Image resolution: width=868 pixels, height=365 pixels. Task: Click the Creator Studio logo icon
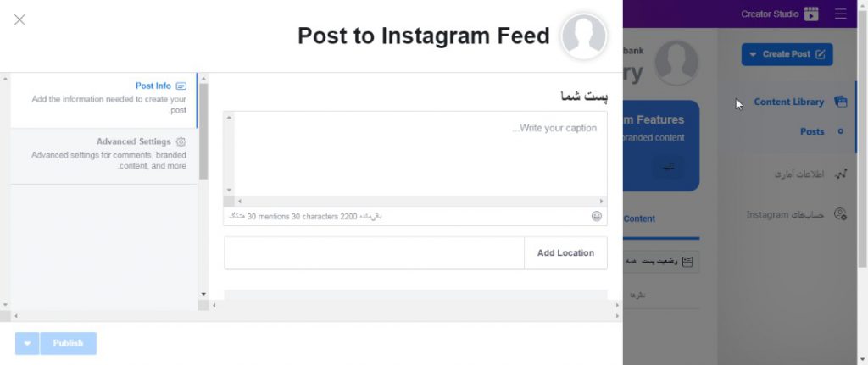(811, 14)
